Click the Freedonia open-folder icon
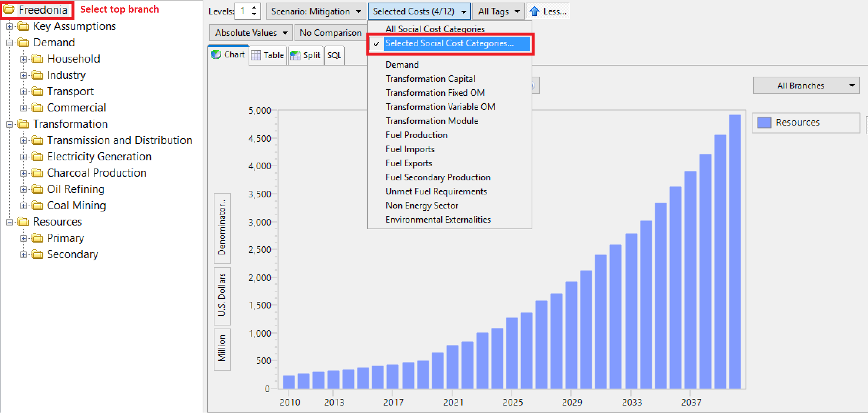This screenshot has height=417, width=868. pos(9,10)
